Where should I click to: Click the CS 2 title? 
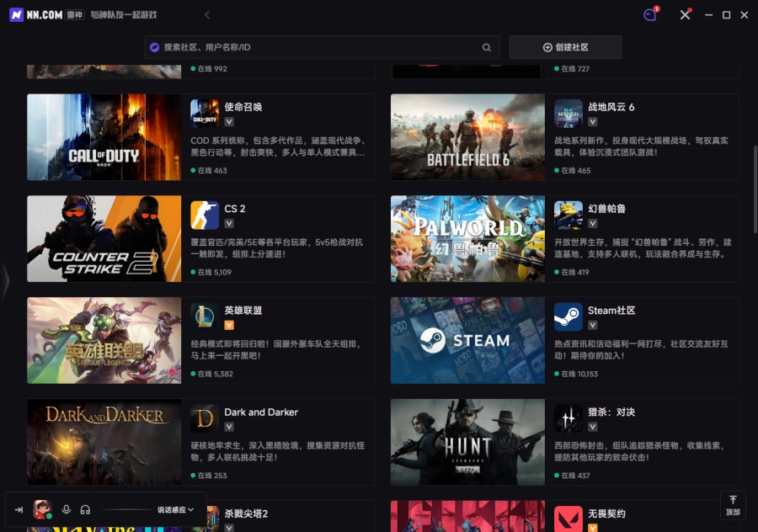coord(235,209)
